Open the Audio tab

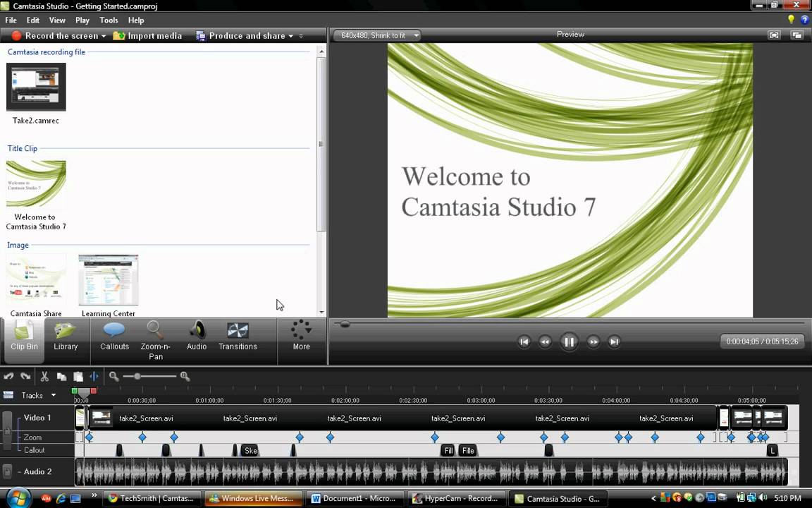(197, 337)
